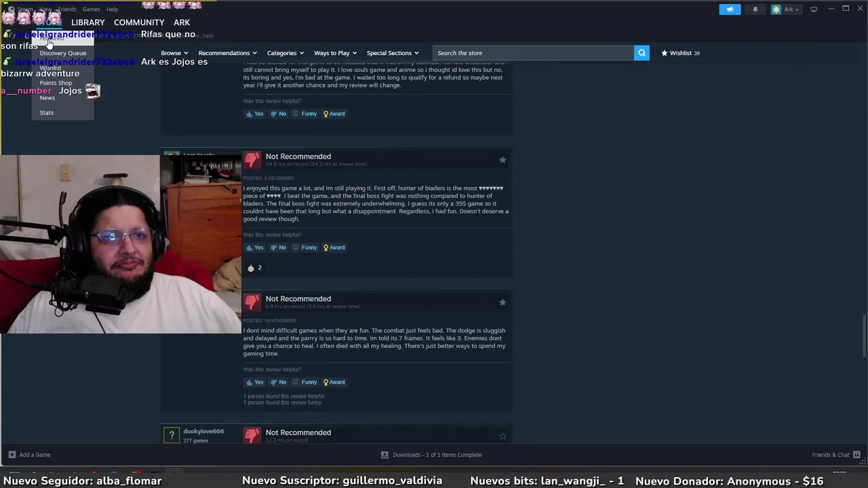Open the Friends & Chat label
This screenshot has height=488, width=868.
831,455
